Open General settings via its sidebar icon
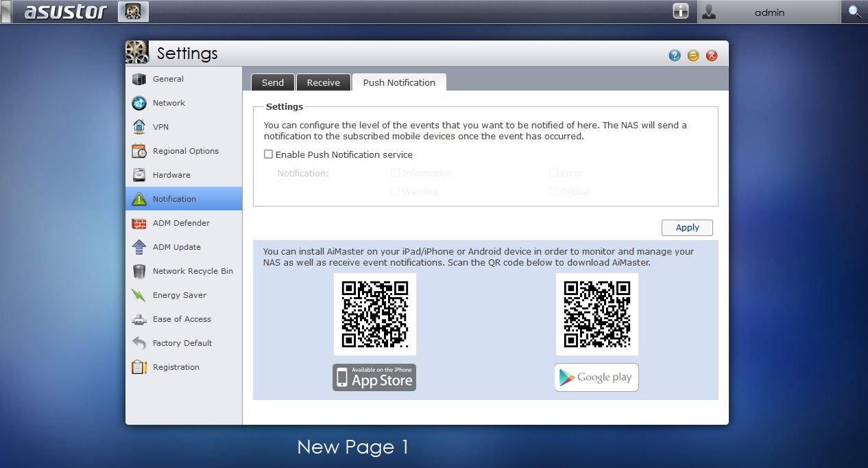The height and width of the screenshot is (468, 868). (139, 79)
